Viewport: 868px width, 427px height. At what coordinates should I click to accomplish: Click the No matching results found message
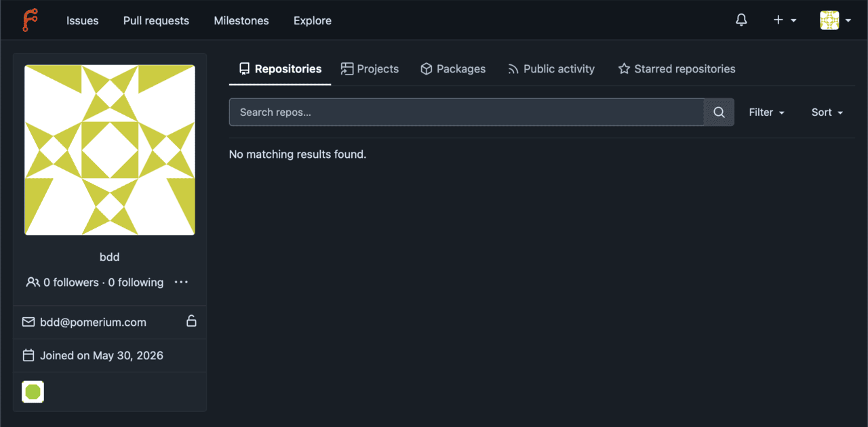click(x=298, y=155)
